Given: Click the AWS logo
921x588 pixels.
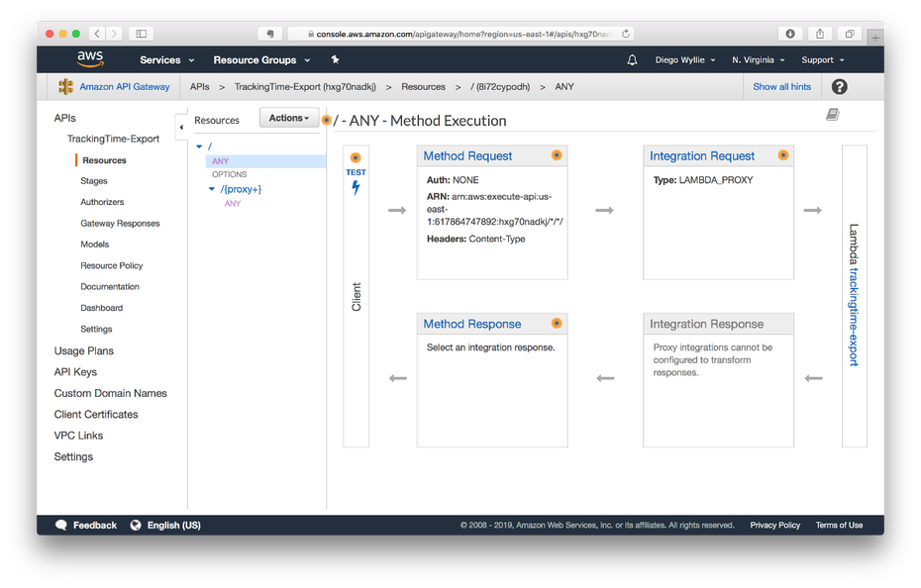Looking at the screenshot, I should tap(90, 58).
